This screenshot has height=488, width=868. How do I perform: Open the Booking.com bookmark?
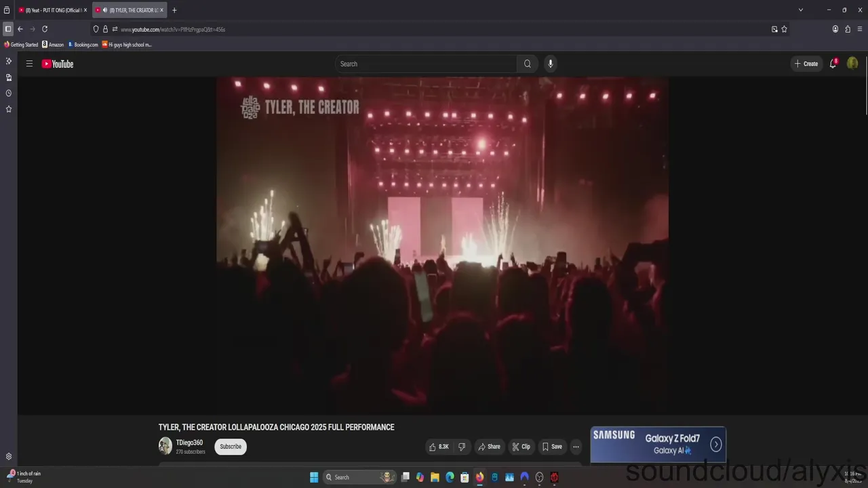(x=83, y=45)
